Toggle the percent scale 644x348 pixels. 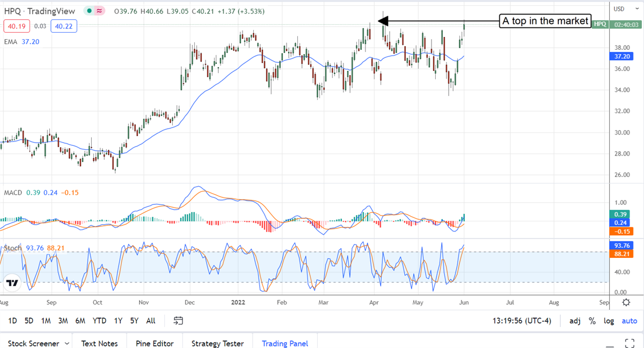pos(592,321)
